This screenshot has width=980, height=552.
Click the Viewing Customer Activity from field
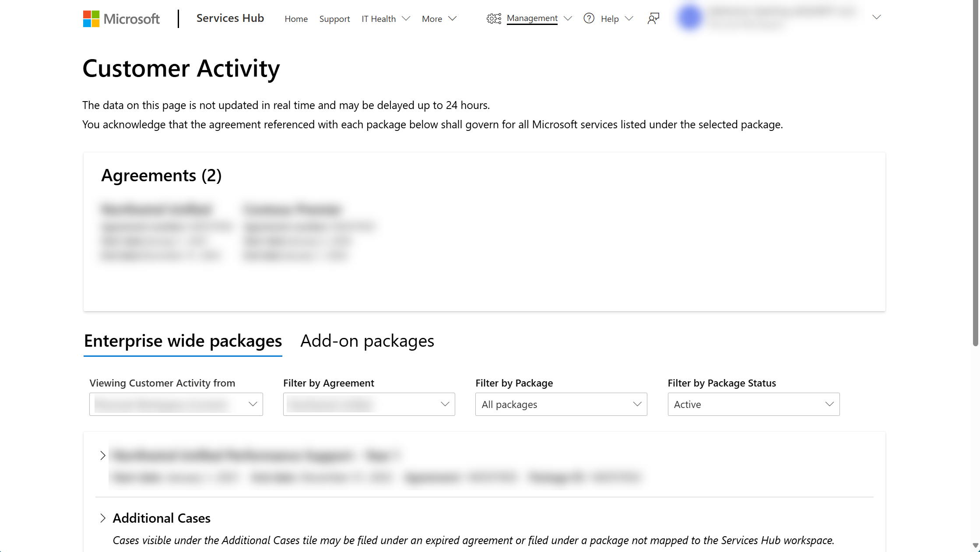coord(176,404)
